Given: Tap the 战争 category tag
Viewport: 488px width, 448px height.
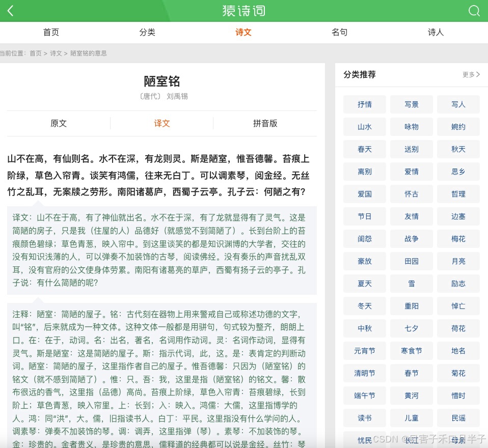Looking at the screenshot, I should [412, 239].
